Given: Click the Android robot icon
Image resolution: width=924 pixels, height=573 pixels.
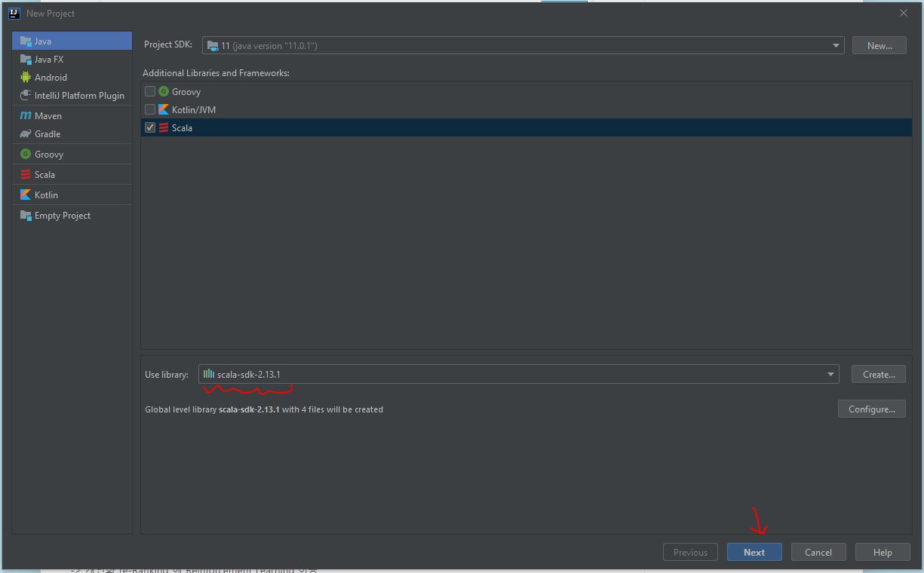Looking at the screenshot, I should (26, 78).
